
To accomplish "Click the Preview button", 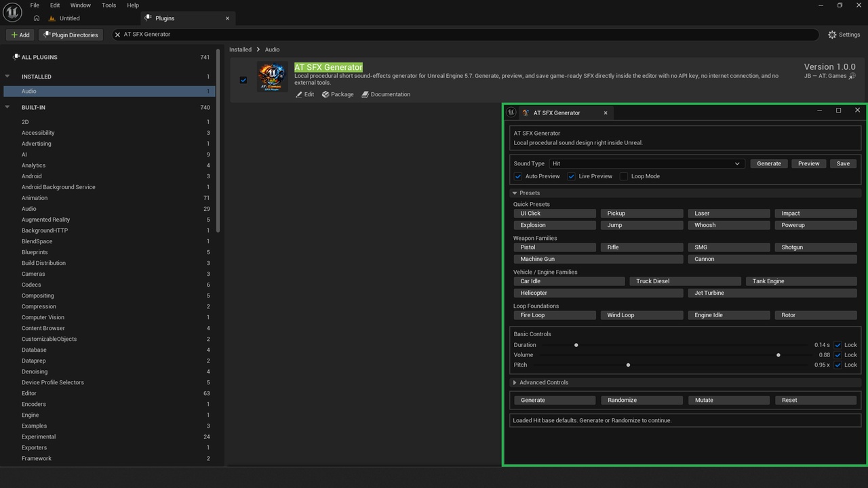I will point(809,163).
